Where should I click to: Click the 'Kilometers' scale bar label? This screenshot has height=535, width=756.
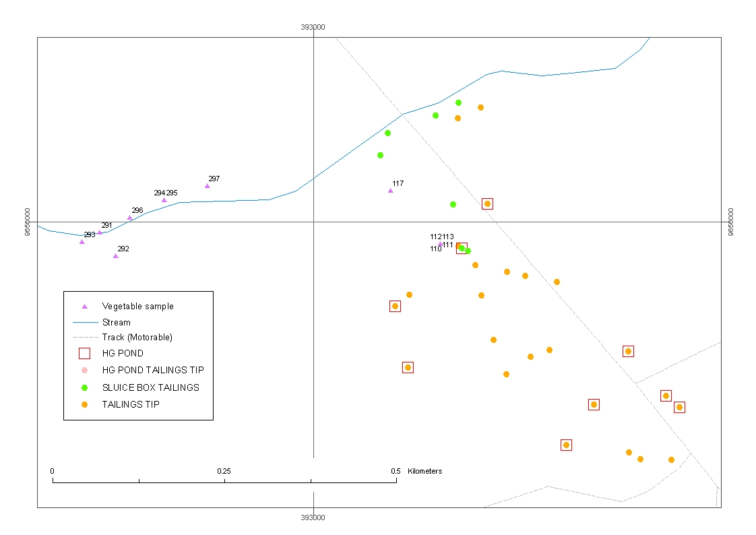424,471
